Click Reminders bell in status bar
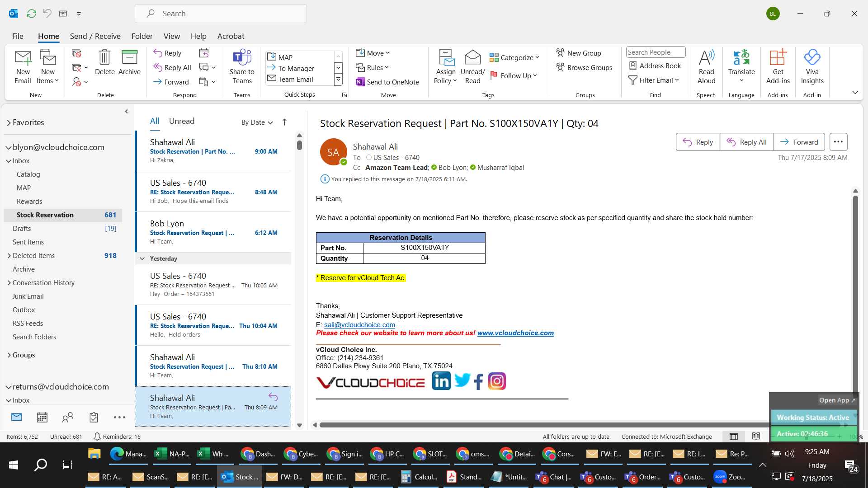 97,436
